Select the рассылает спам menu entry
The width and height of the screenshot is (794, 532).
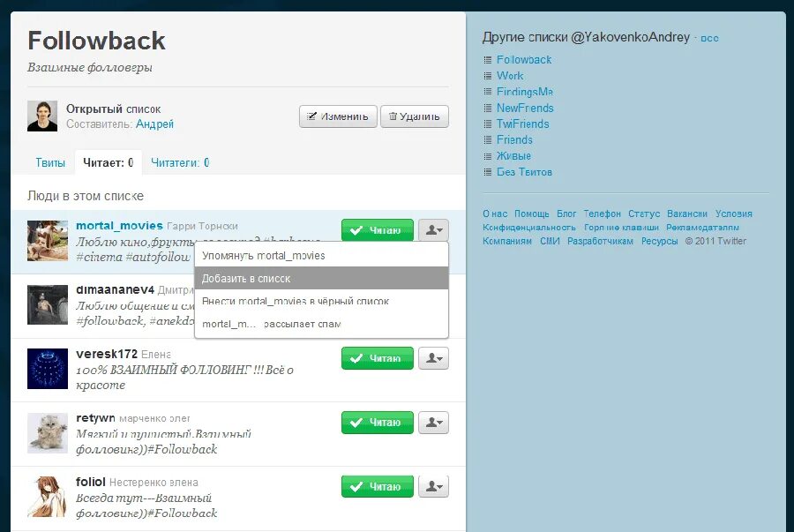(321, 324)
